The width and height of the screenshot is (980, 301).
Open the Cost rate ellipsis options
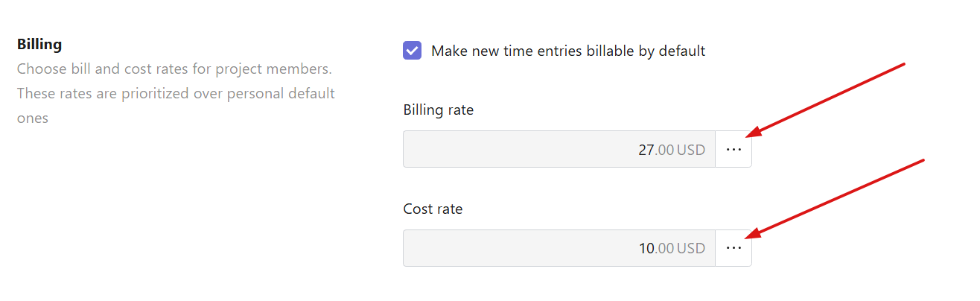pyautogui.click(x=734, y=248)
